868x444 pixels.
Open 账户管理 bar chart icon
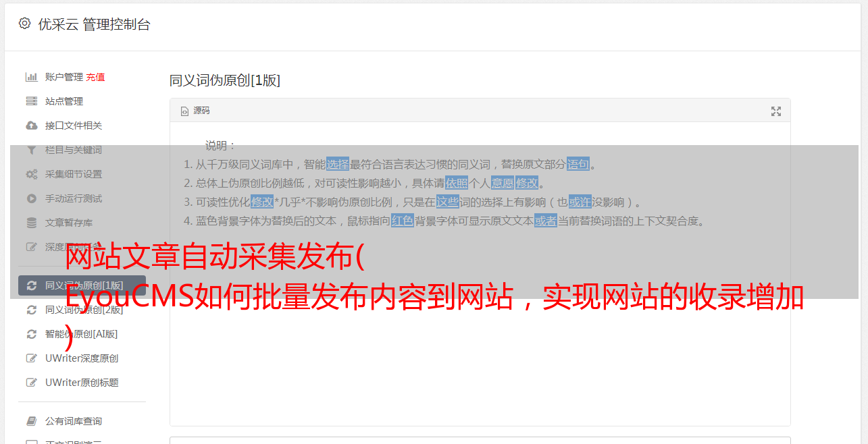click(x=31, y=77)
